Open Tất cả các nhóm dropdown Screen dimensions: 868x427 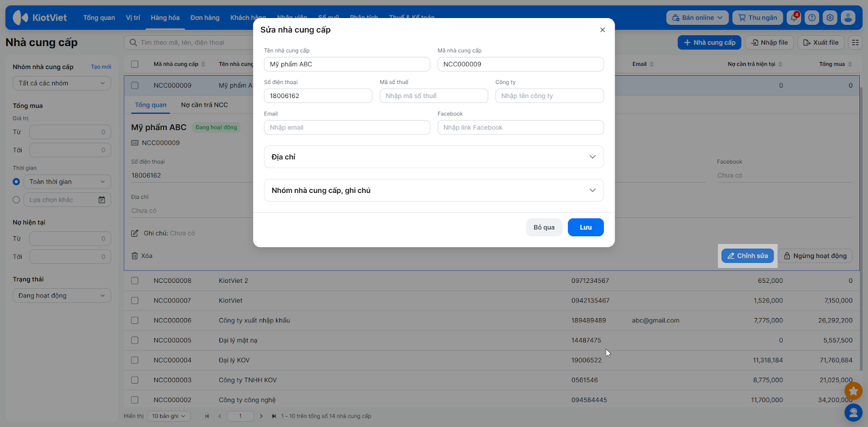pyautogui.click(x=62, y=83)
